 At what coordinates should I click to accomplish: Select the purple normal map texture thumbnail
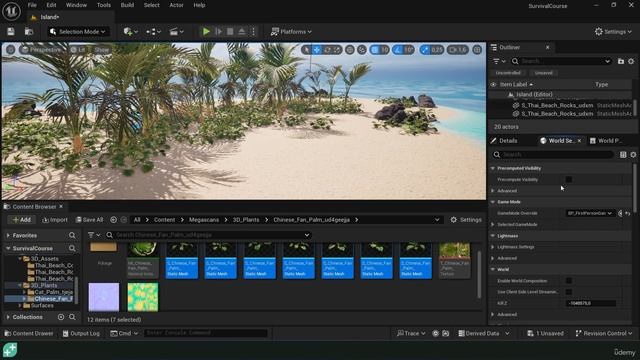[x=104, y=297]
